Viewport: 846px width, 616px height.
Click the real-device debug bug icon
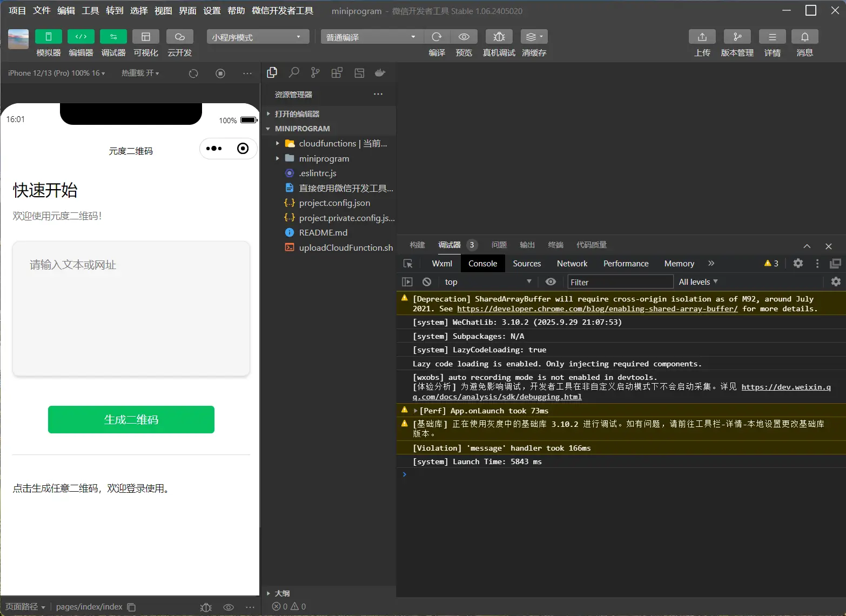[499, 37]
